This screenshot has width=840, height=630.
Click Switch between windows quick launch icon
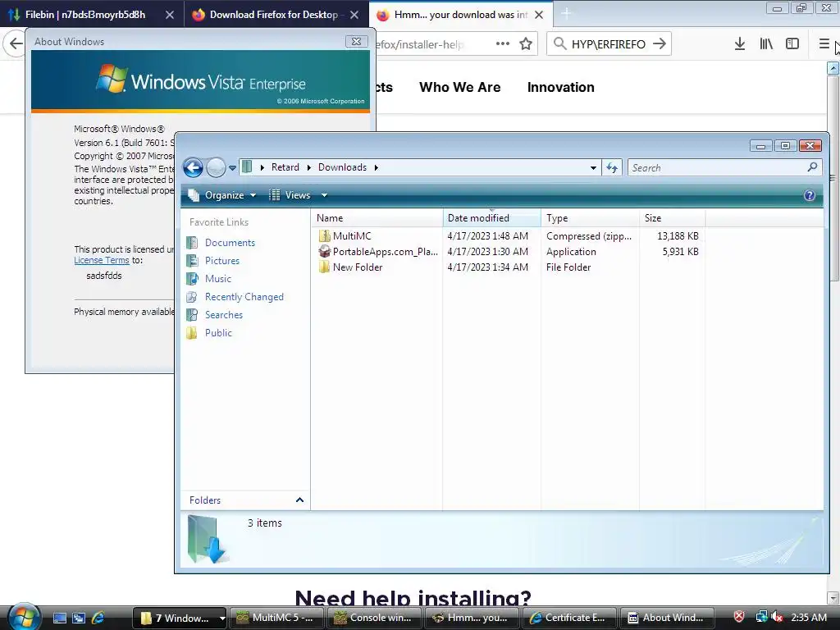coord(79,618)
